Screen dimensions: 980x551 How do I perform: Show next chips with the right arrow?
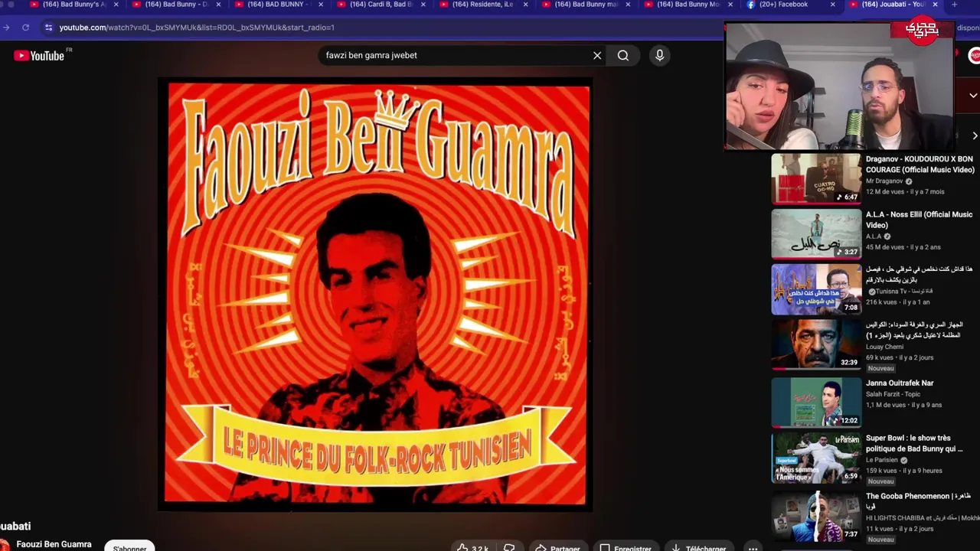974,136
